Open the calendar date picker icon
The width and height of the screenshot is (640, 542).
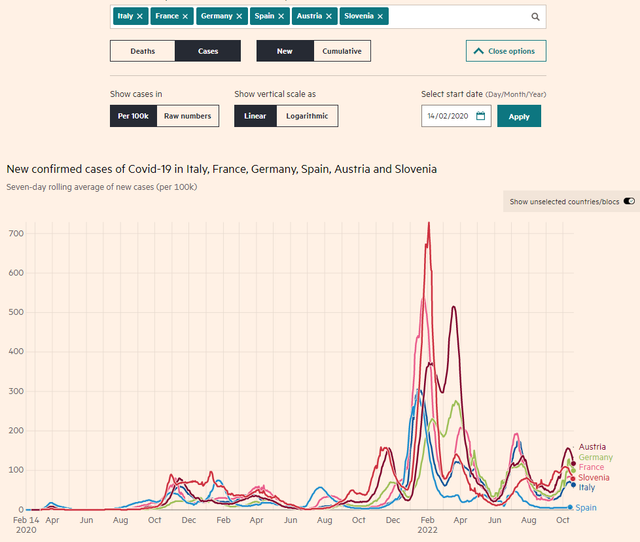(480, 116)
